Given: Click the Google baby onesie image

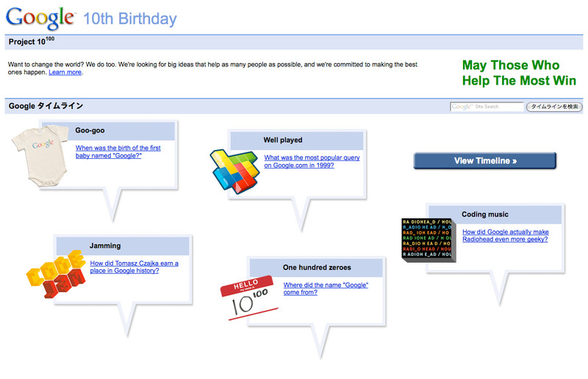Looking at the screenshot, I should (40, 156).
